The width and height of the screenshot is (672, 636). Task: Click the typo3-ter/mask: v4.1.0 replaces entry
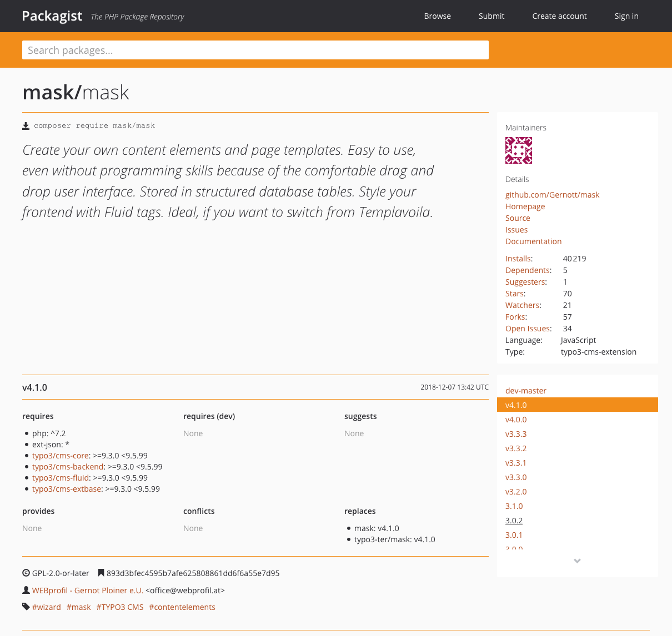click(x=395, y=539)
